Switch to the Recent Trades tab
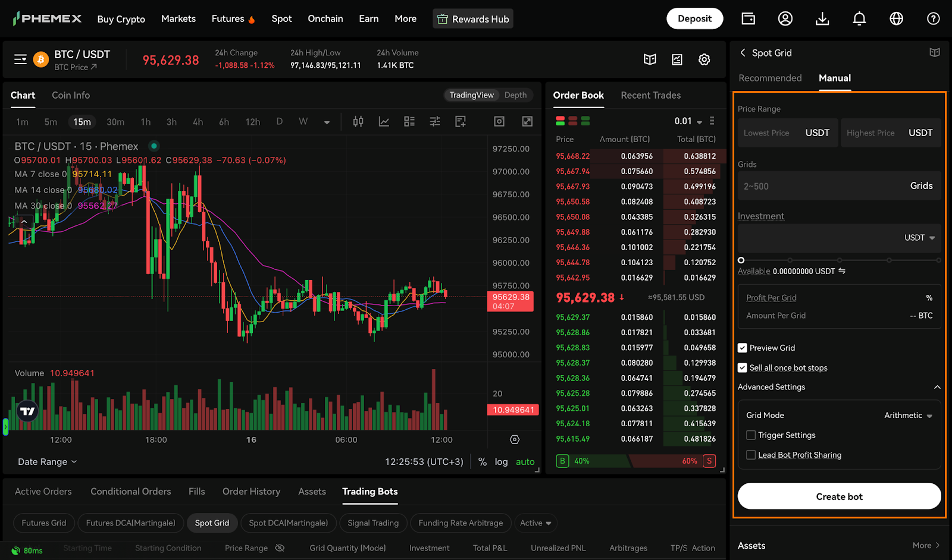 pyautogui.click(x=650, y=95)
